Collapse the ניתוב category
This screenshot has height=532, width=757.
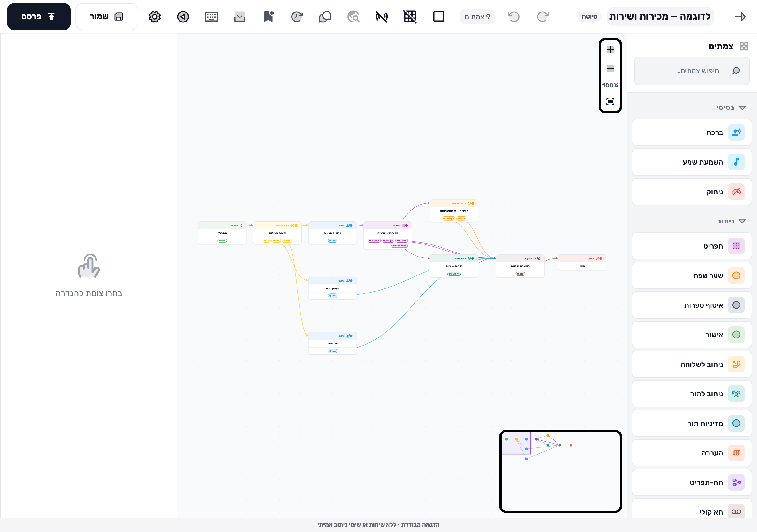click(x=731, y=221)
